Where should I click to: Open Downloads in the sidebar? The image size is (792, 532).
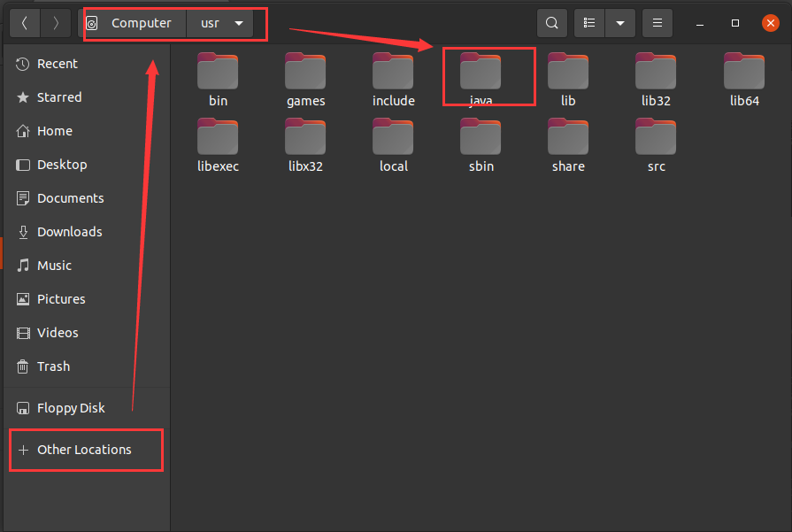pos(87,232)
